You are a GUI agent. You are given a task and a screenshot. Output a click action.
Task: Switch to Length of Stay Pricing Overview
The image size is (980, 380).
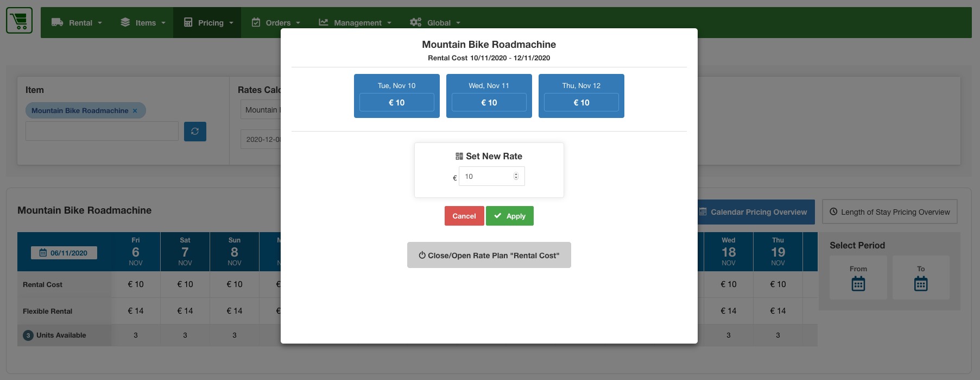click(890, 212)
